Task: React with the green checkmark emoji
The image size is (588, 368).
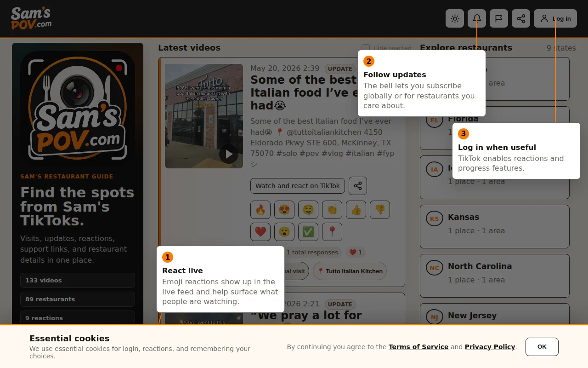Action: point(308,232)
